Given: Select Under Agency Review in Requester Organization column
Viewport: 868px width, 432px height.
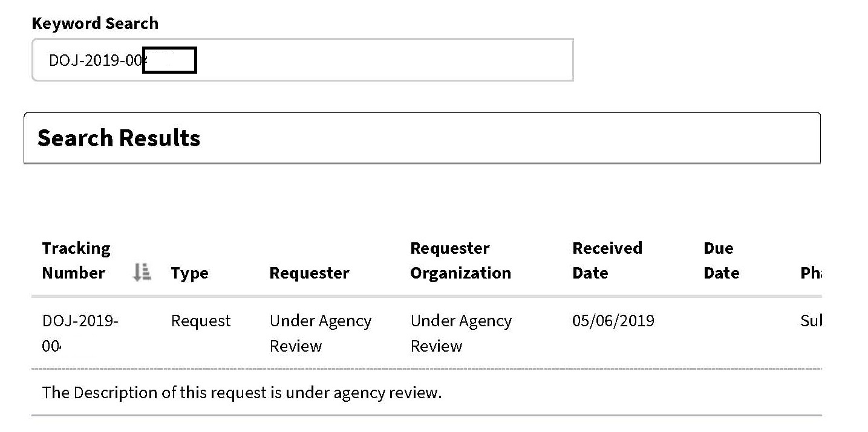Looking at the screenshot, I should pos(461,333).
